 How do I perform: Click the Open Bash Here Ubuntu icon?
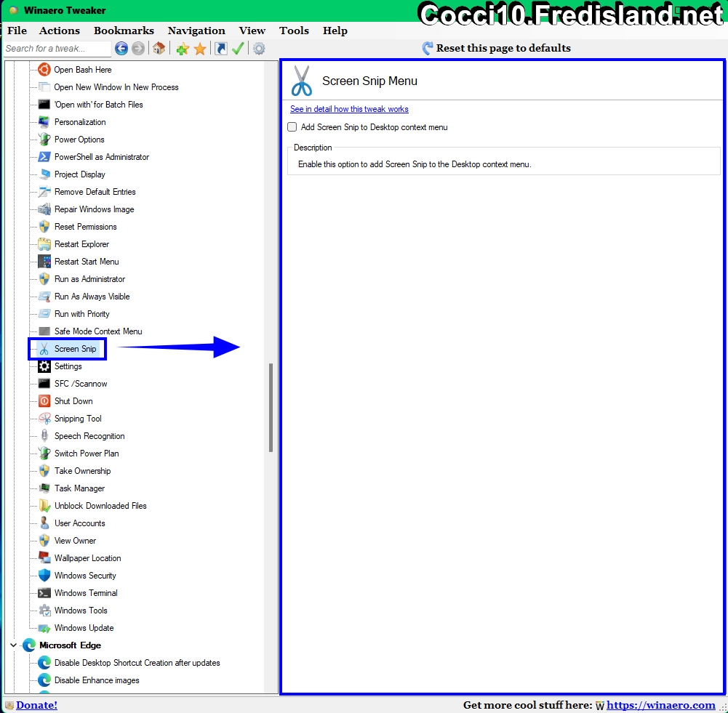44,70
